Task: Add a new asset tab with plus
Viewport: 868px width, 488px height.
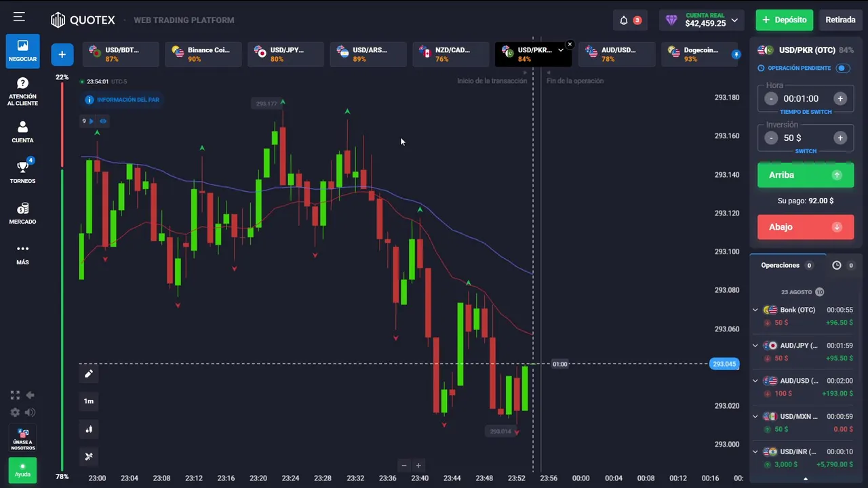Action: click(62, 54)
